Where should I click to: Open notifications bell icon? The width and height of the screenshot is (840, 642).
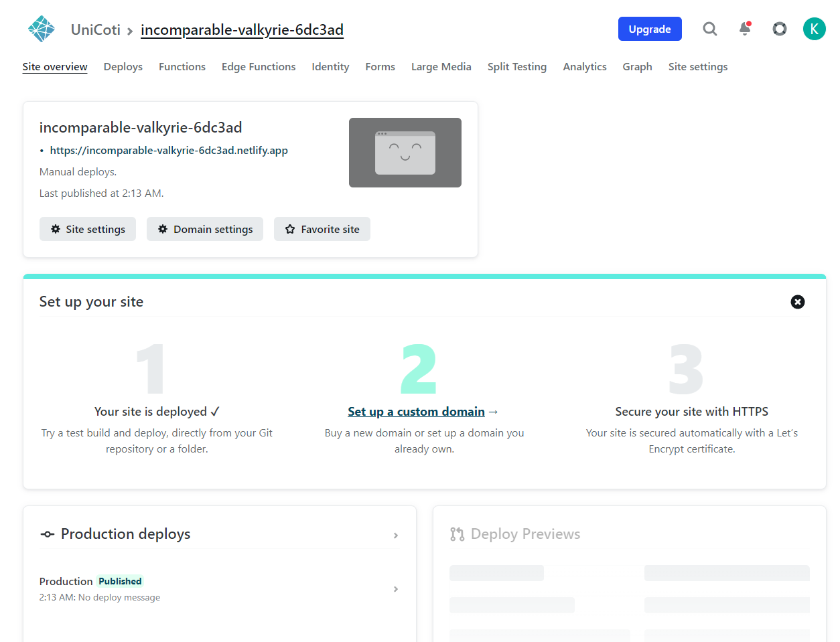click(745, 29)
